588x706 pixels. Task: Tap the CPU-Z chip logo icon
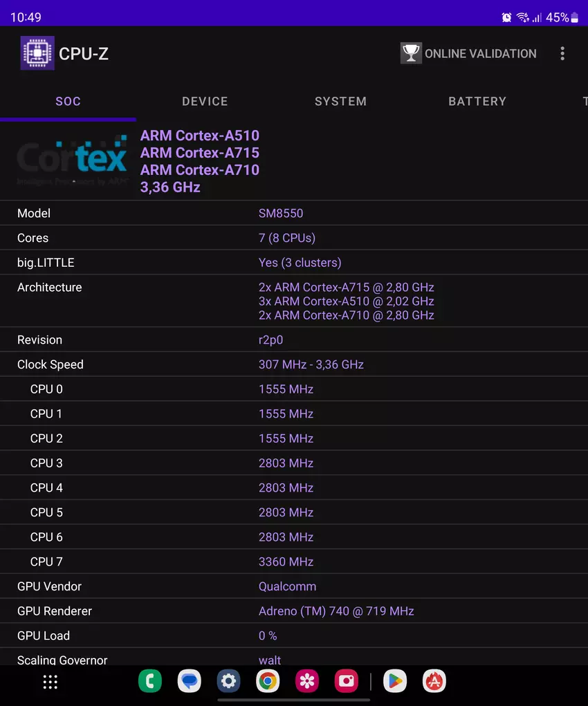coord(37,53)
